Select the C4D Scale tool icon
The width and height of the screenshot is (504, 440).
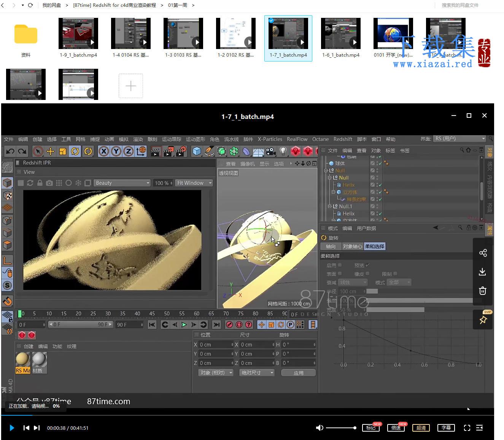coord(63,151)
